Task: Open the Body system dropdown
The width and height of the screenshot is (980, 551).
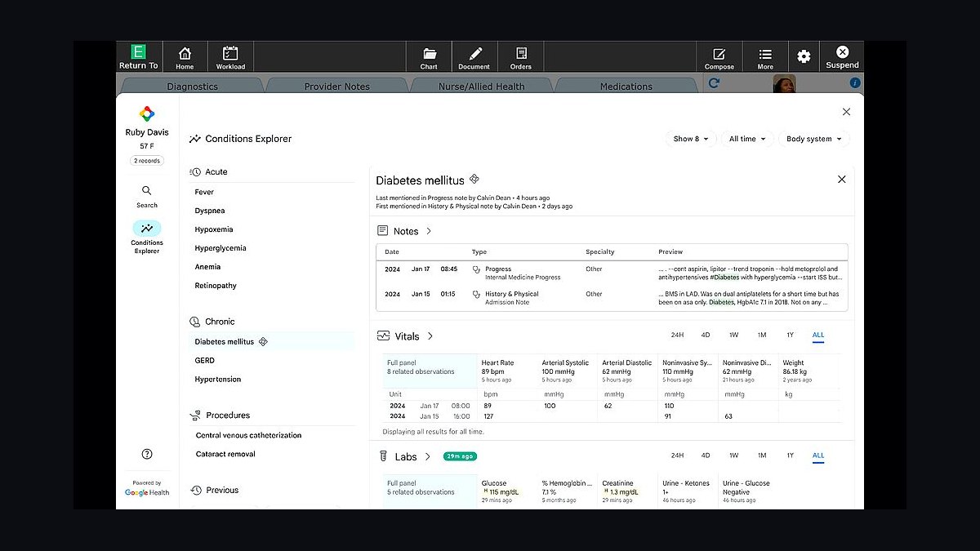Action: click(813, 139)
